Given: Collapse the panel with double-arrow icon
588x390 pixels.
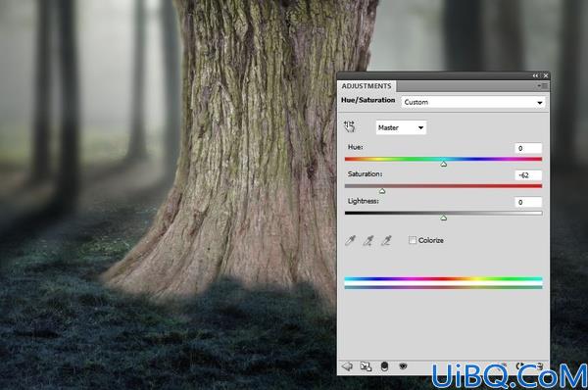Looking at the screenshot, I should [535, 75].
